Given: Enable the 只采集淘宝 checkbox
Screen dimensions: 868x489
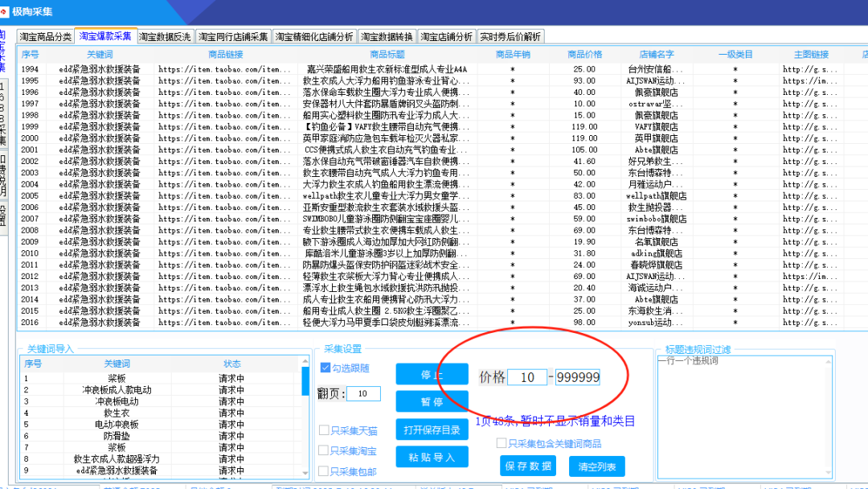Looking at the screenshot, I should 324,451.
